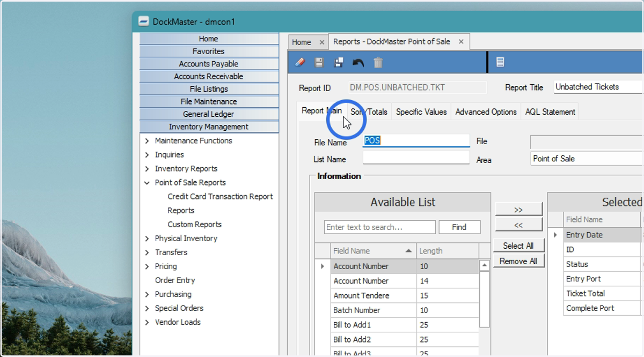Select the Batch Number row

[404, 310]
